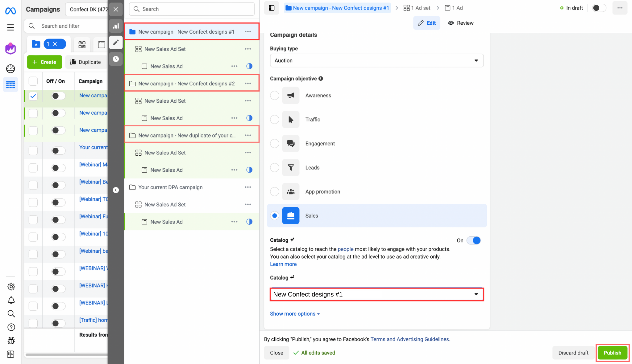Screen dimensions: 632x364
Task: Click the Campaign objective info icon
Action: point(321,79)
